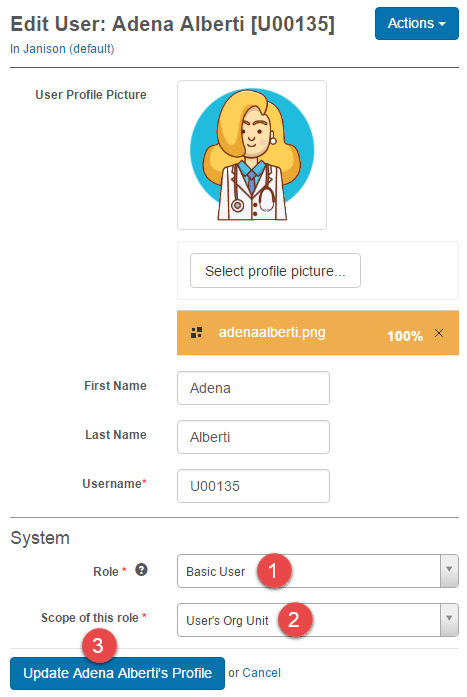Click into the First Name field
This screenshot has width=467, height=697.
pos(253,388)
